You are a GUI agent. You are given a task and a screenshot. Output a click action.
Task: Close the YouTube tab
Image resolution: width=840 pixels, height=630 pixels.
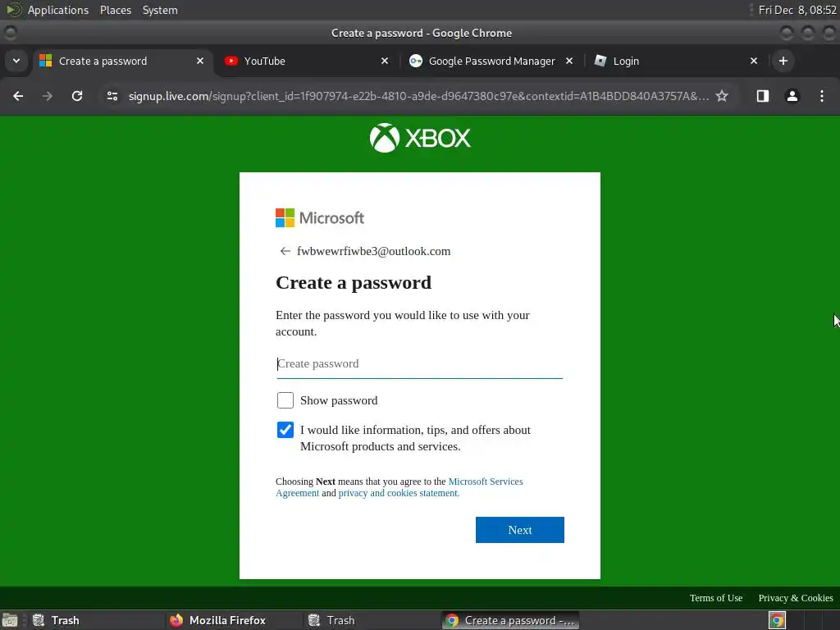pos(385,61)
